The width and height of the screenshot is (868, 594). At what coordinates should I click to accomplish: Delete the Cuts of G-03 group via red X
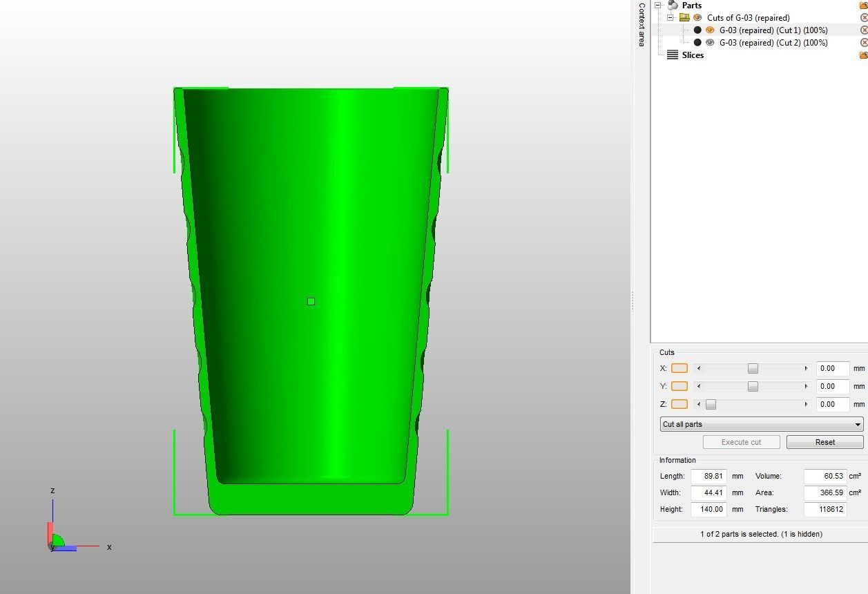(863, 17)
